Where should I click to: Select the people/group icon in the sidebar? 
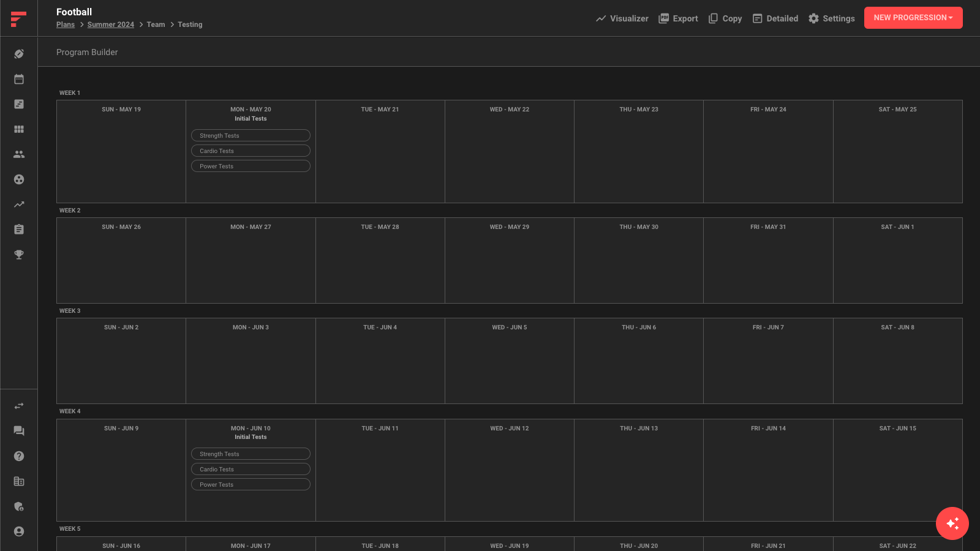click(19, 154)
